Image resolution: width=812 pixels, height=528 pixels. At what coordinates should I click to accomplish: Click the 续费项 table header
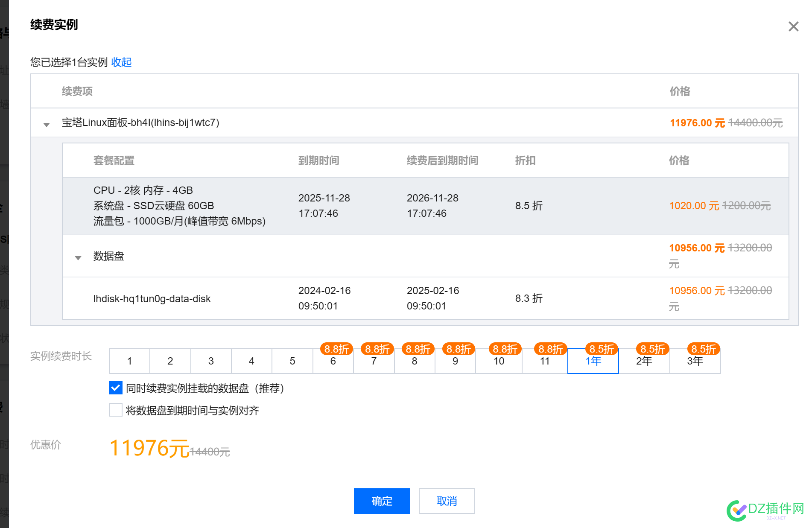tap(77, 91)
